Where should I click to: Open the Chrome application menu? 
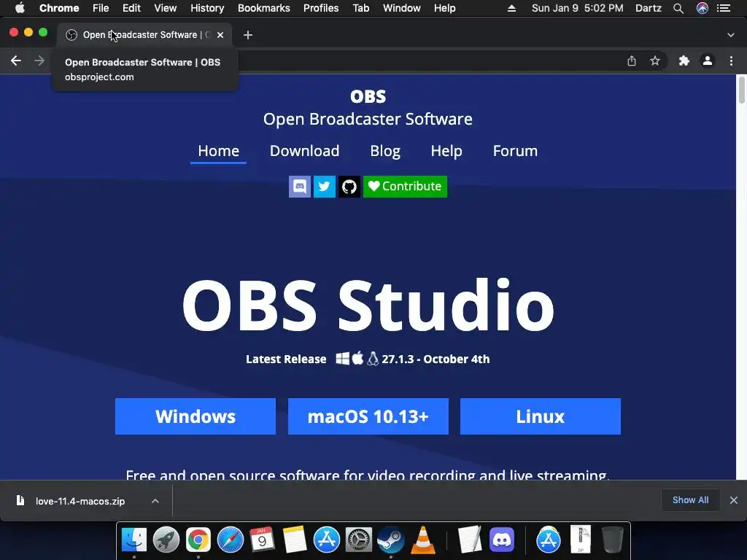[x=59, y=8]
